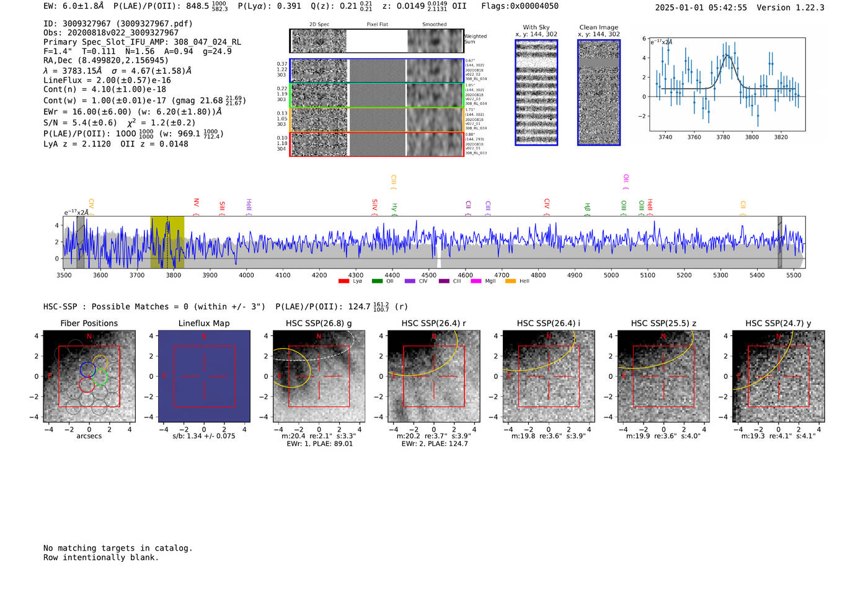Select the red-bordered 2D fiber spectrum row
Viewport: 868px width, 591px height.
coord(377,144)
